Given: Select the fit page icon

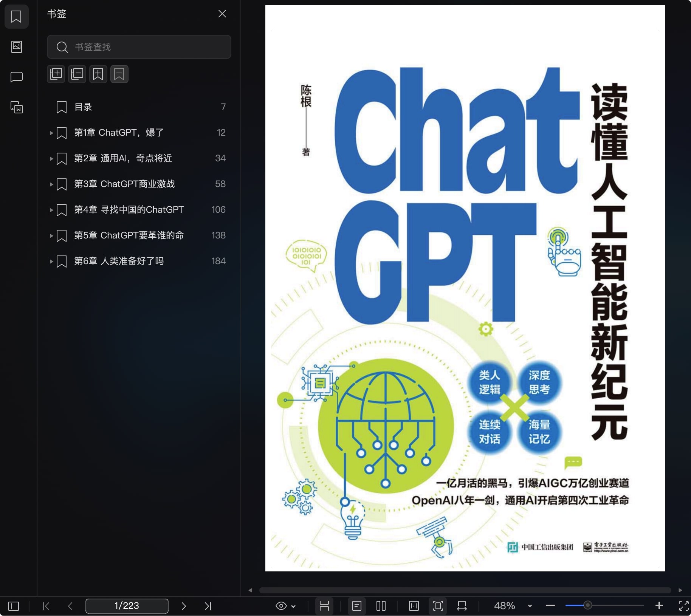Looking at the screenshot, I should click(x=438, y=606).
